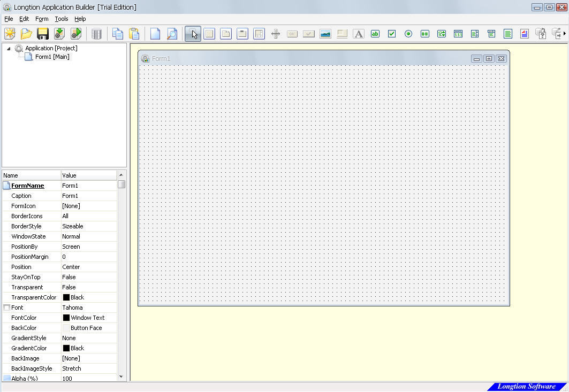Screen dimensions: 569x392
Task: Select the RadioButton control tool
Action: pyautogui.click(x=408, y=33)
